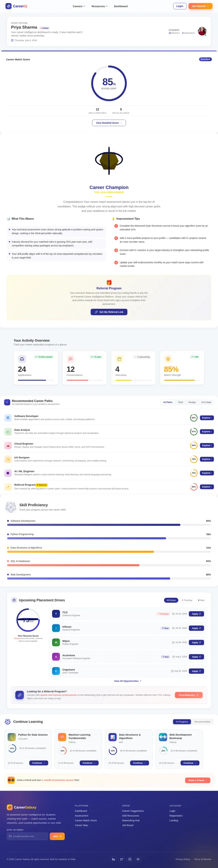
Task: Click the Cognizant company logo tile
Action: pos(56,671)
